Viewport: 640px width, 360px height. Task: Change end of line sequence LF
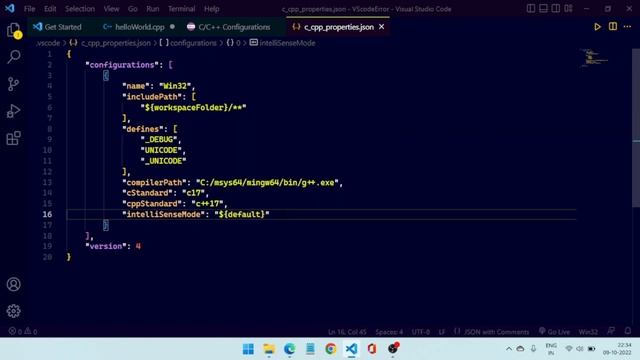pos(442,332)
